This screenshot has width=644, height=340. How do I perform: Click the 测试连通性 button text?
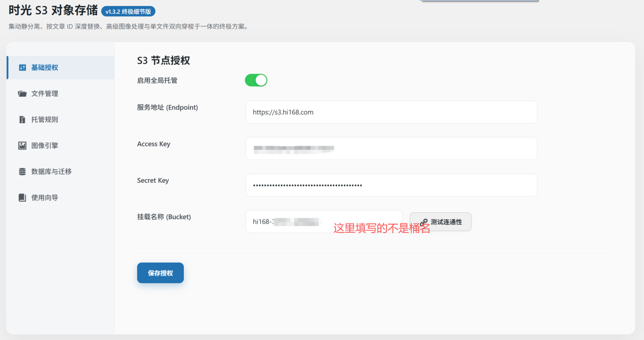click(446, 222)
